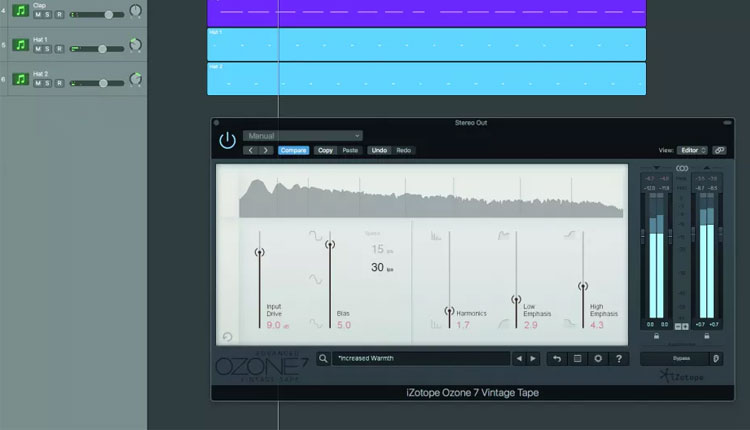Viewport: 750px width, 430px height.
Task: Select the 30 ips tape speed
Action: coord(378,267)
